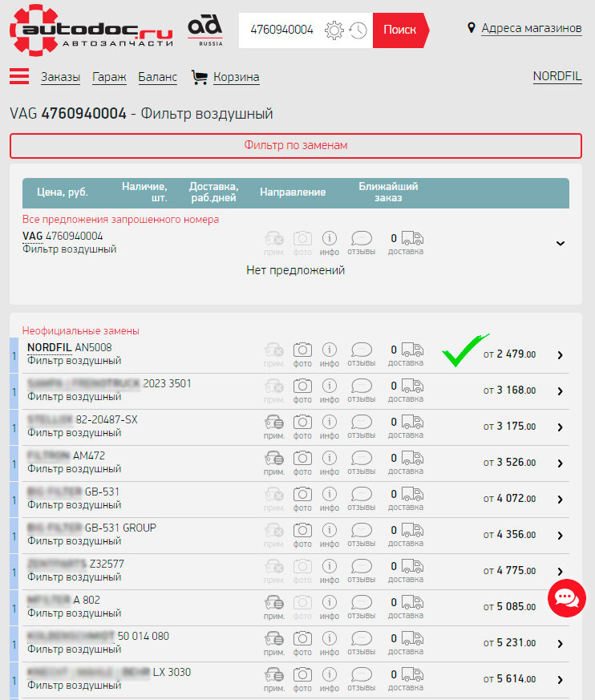Click Доставка, раб.дней column header
The width and height of the screenshot is (595, 700).
tap(214, 192)
